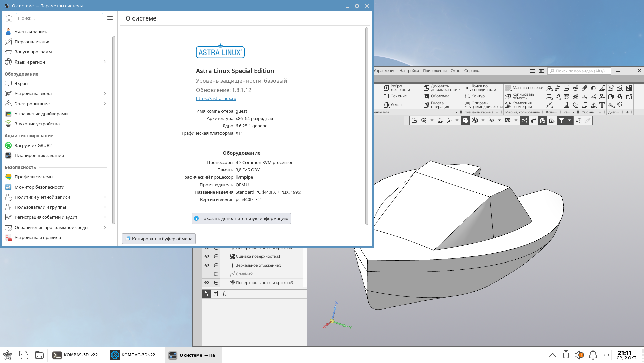
Task: Click the settings search field
Action: tap(60, 18)
